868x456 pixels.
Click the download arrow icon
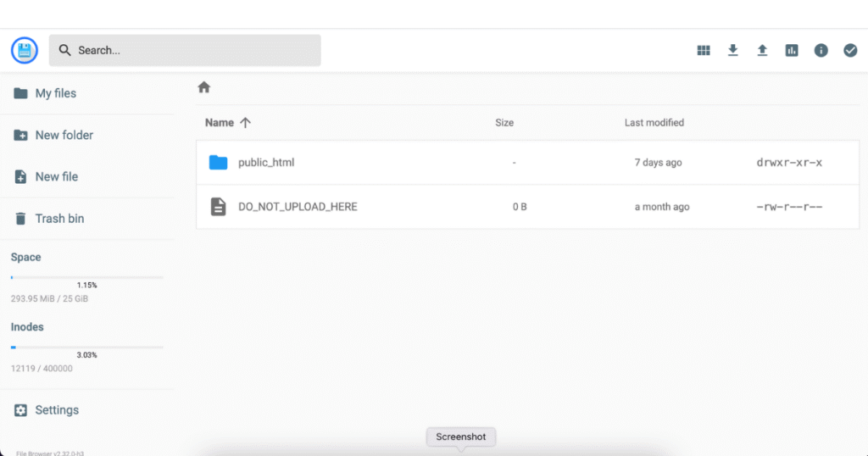pos(732,50)
